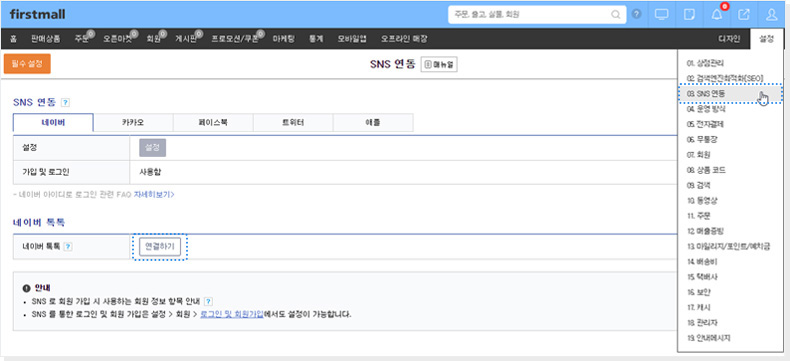Open the help question mark in header

coord(637,14)
